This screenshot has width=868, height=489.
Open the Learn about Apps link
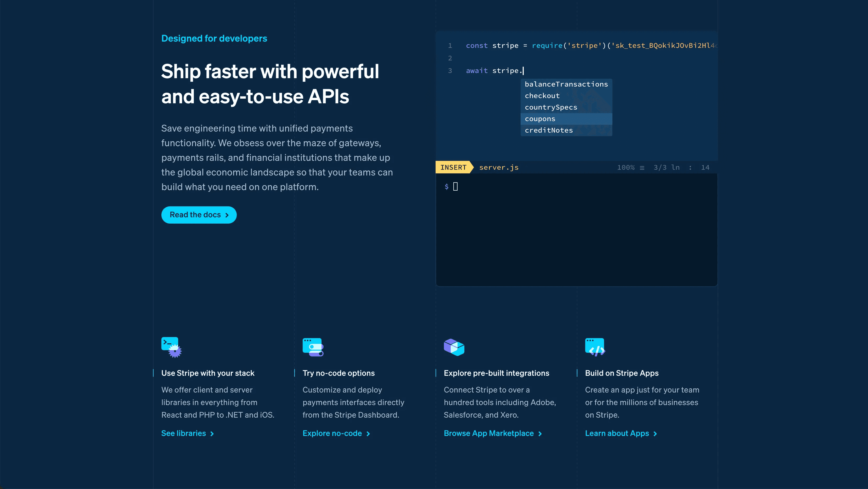coord(621,434)
